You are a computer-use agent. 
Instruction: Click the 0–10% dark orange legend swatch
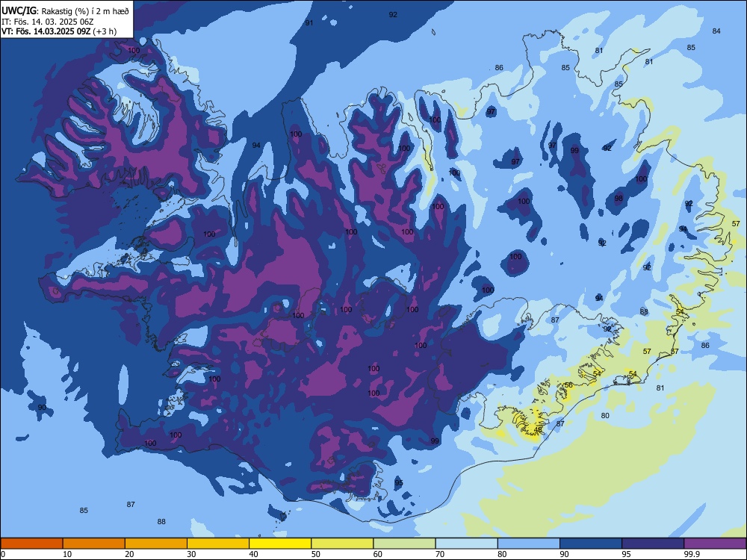coord(31,544)
